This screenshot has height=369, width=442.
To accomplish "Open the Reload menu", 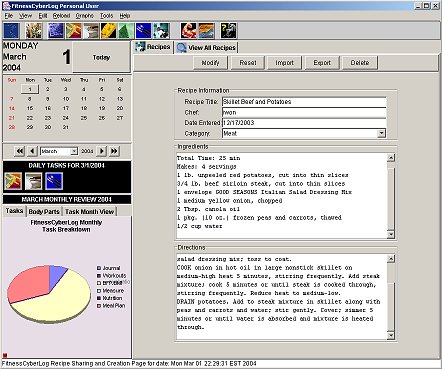I will coord(61,16).
